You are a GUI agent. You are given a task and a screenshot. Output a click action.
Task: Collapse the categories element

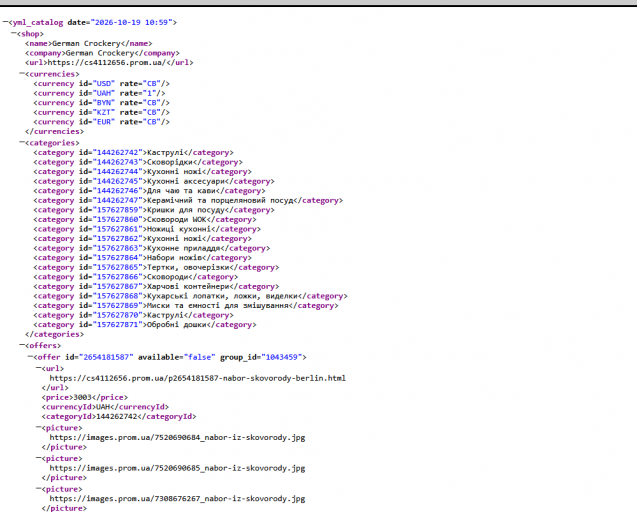[22, 142]
